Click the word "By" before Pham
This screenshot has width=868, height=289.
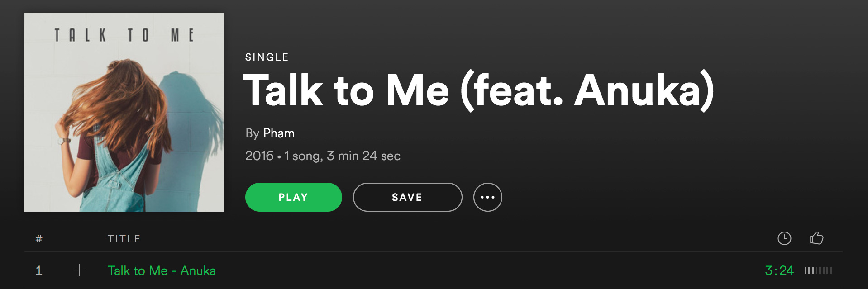[x=252, y=133]
